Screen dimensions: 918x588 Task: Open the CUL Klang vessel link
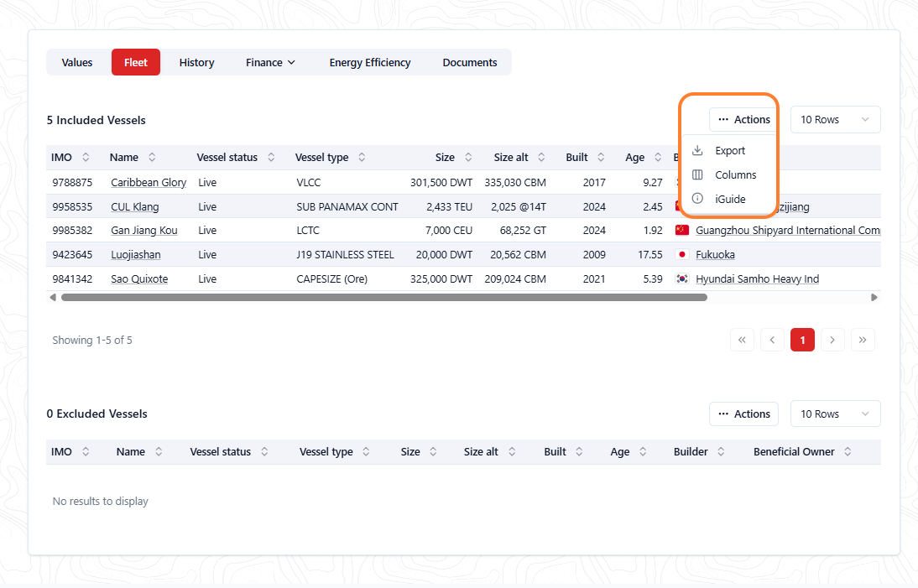(134, 206)
